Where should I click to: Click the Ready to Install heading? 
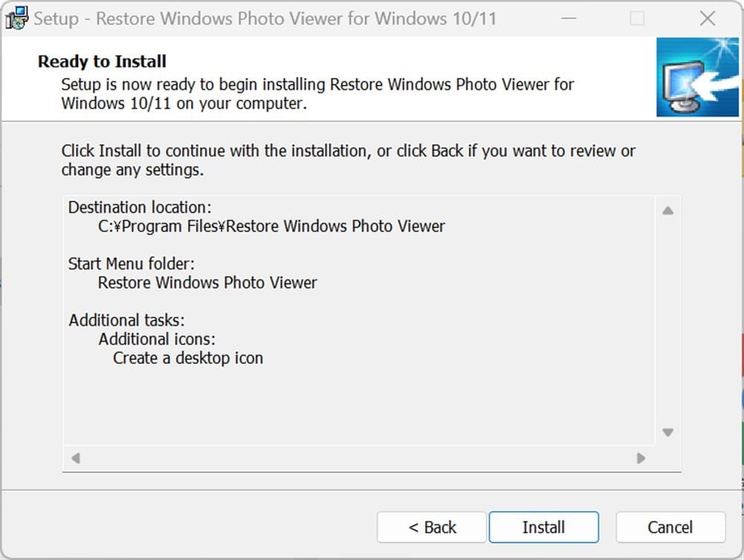pos(100,62)
